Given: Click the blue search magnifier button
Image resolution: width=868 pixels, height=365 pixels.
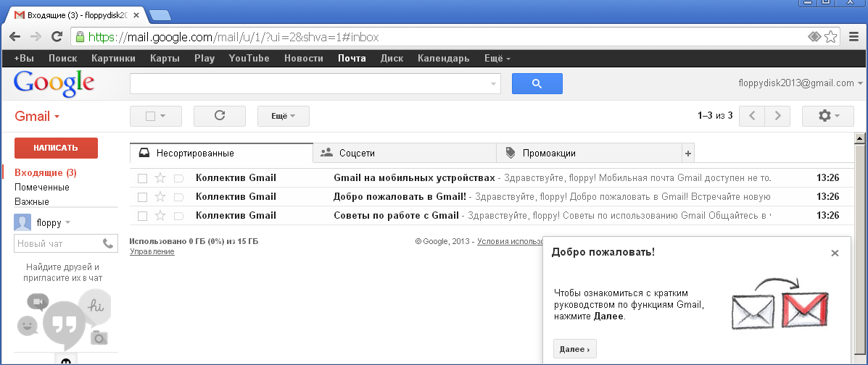Looking at the screenshot, I should 537,83.
